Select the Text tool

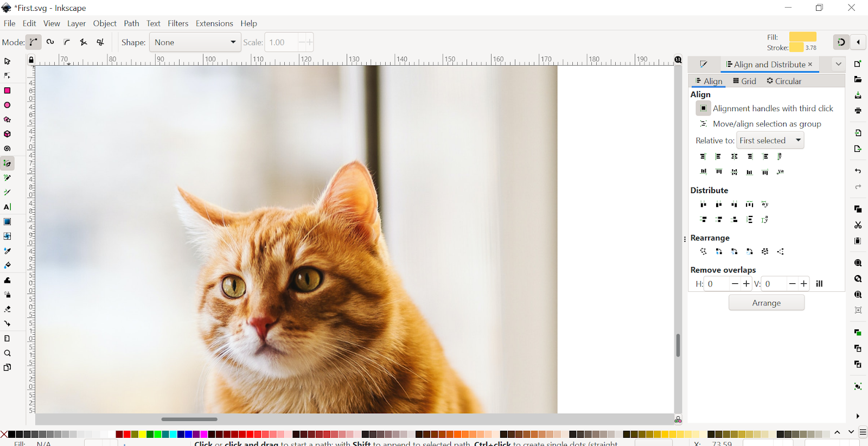coord(8,207)
